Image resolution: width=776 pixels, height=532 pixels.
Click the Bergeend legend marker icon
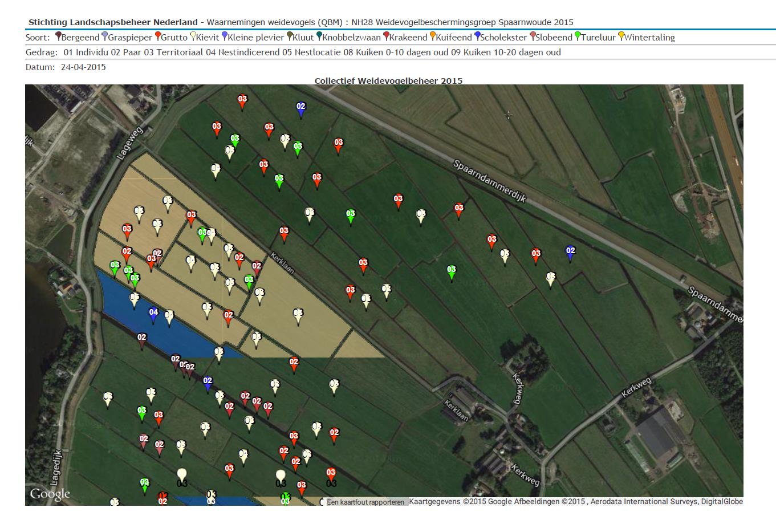coord(58,36)
